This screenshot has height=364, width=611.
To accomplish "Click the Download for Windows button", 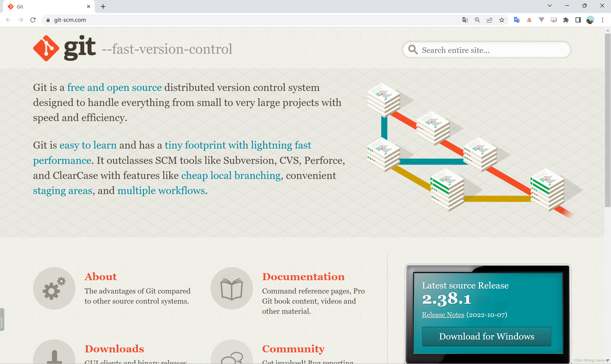I will pyautogui.click(x=487, y=336).
